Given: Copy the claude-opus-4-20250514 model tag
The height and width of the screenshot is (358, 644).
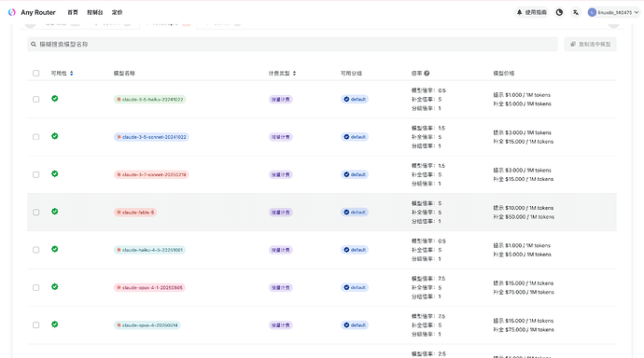Looking at the screenshot, I should coord(147,325).
